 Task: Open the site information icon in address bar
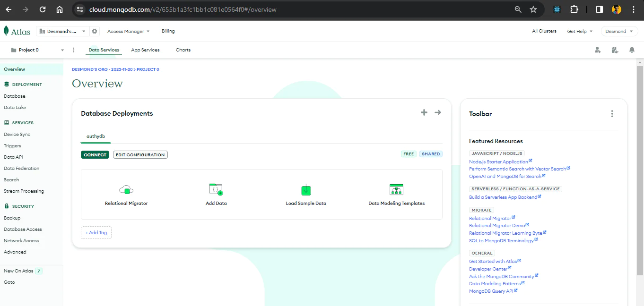(x=80, y=9)
